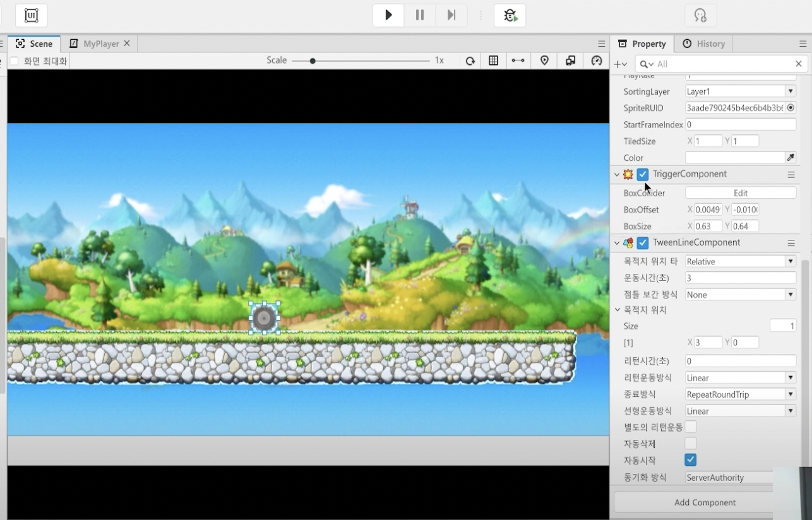This screenshot has height=520, width=812.
Task: Click the speedometer icon in scene toolbar
Action: pos(597,61)
